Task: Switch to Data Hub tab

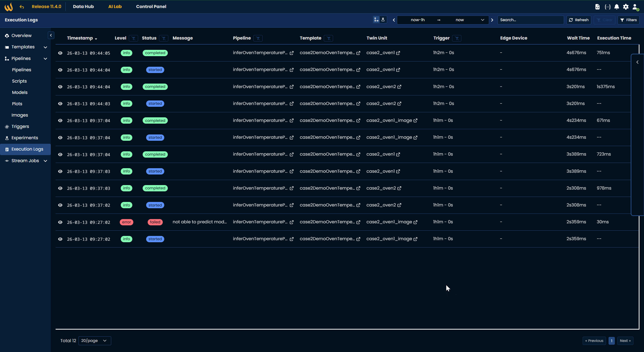Action: click(x=83, y=7)
